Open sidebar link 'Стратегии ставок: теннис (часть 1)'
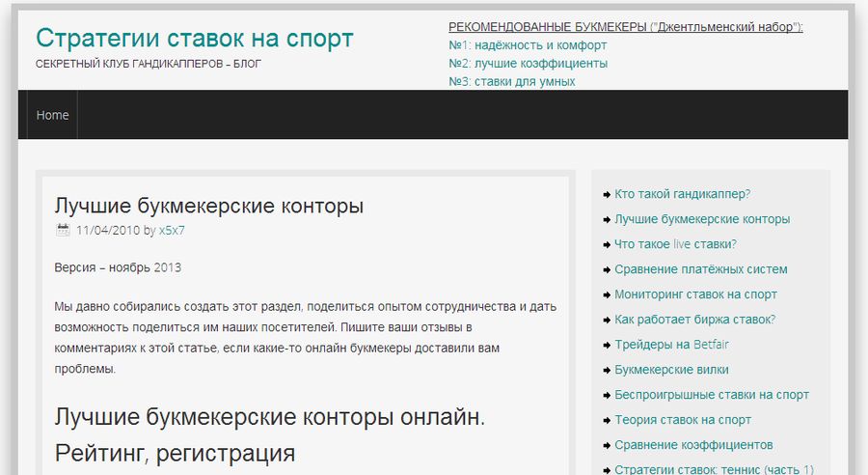Screen dimensions: 868x475 coord(714,469)
